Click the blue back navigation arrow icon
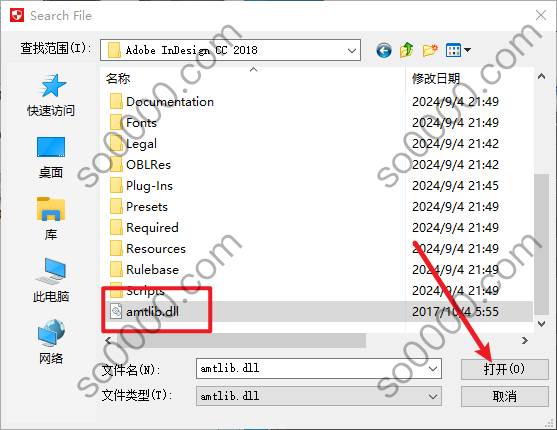The height and width of the screenshot is (430, 557). 384,50
